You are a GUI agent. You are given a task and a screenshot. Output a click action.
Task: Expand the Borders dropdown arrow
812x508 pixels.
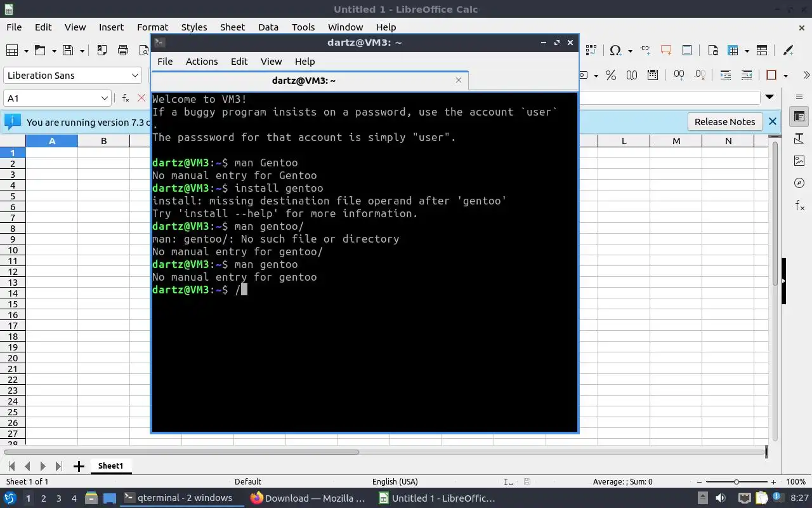click(785, 75)
